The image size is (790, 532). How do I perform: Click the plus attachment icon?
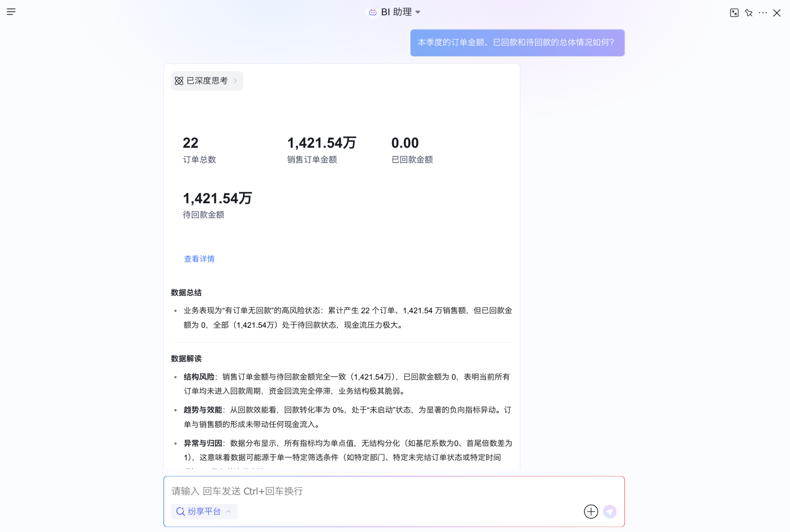[x=591, y=512]
